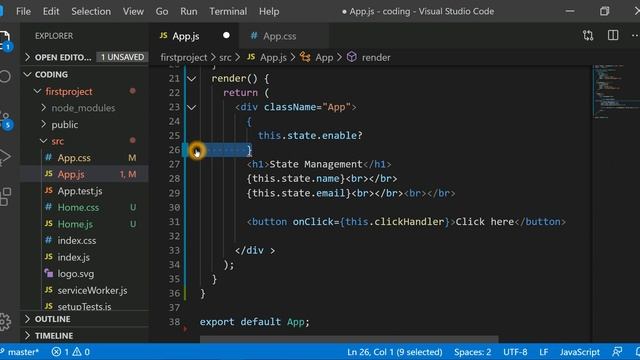Image resolution: width=640 pixels, height=360 pixels.
Task: Fold the render() block at line 21
Action: (191, 79)
